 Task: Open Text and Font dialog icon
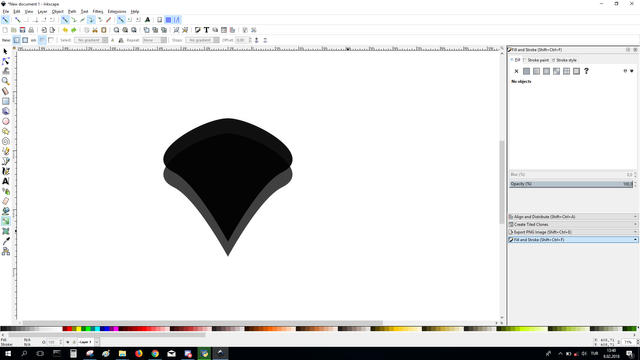pos(206,30)
